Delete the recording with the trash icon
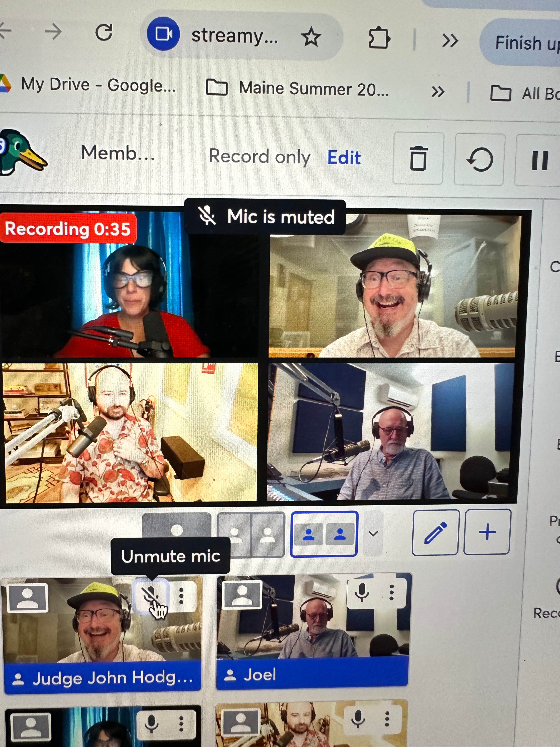560x747 pixels. pos(418,158)
